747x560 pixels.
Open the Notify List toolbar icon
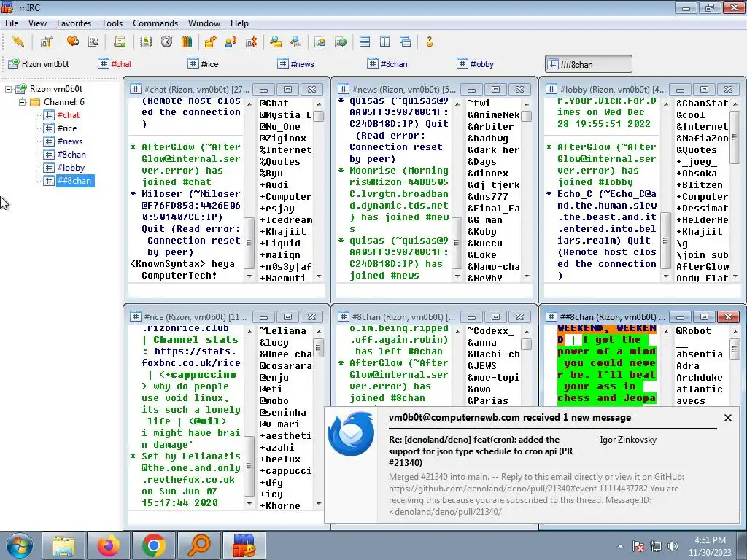tap(320, 42)
